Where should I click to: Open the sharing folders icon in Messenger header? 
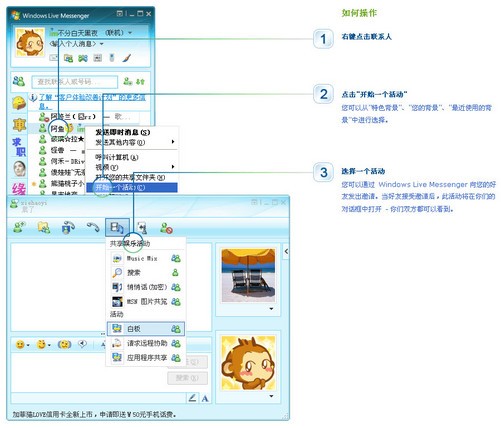pos(68,58)
